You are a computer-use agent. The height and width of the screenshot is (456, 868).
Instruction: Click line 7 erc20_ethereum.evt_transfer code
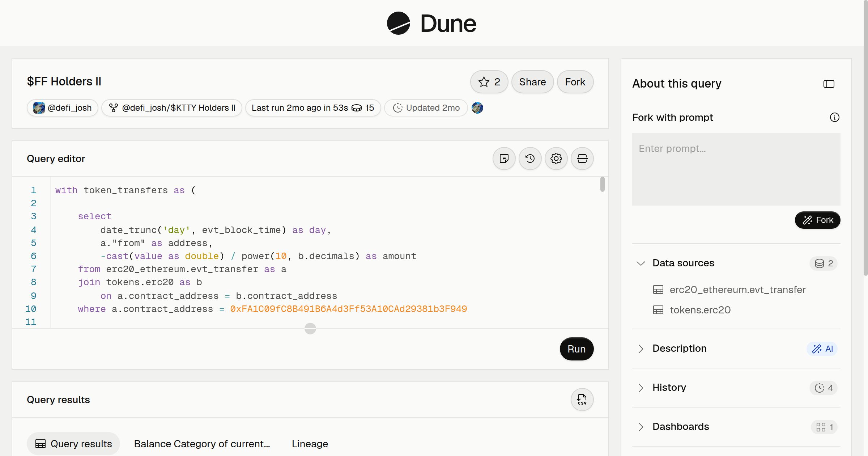(x=182, y=269)
